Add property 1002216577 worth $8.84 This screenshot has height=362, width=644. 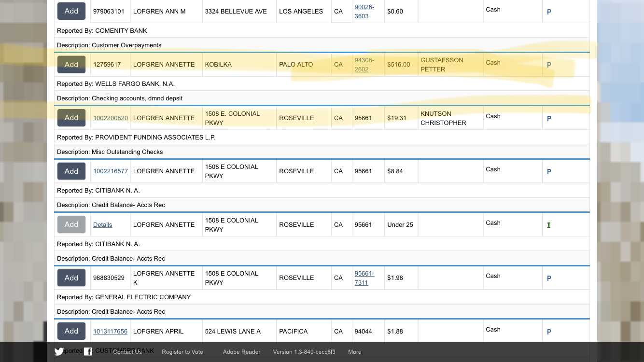[x=71, y=171]
